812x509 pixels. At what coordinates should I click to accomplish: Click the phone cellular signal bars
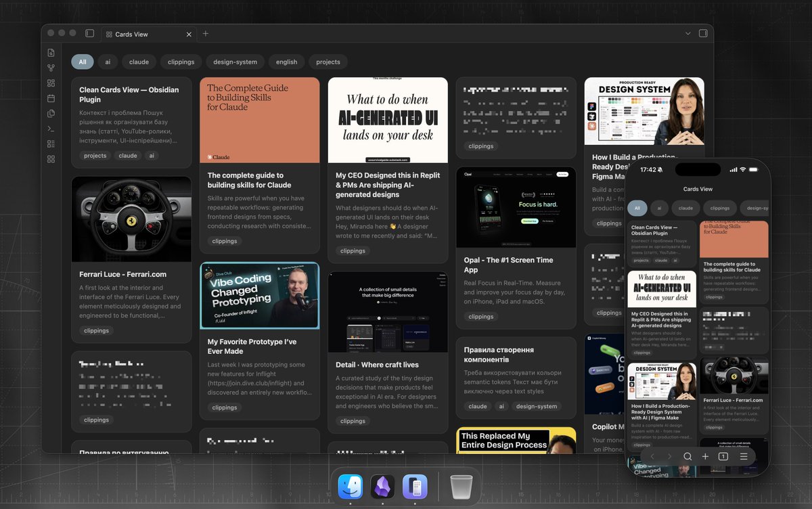733,169
